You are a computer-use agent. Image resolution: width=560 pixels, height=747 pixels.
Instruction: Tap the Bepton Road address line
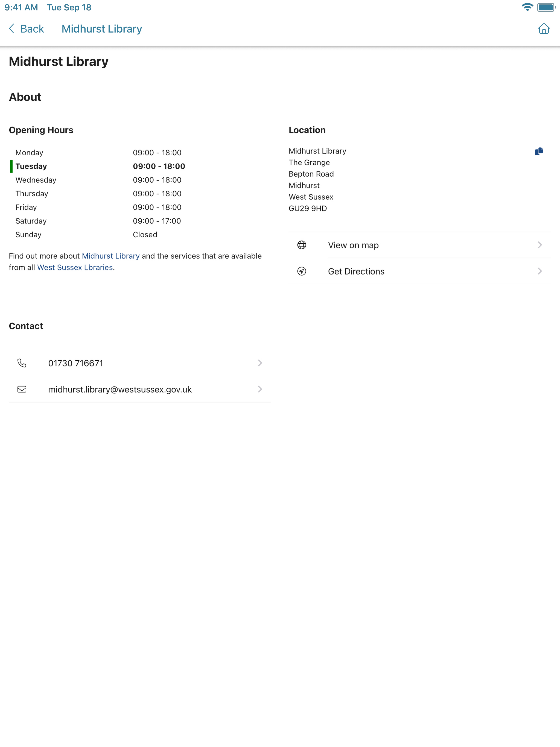pos(311,174)
